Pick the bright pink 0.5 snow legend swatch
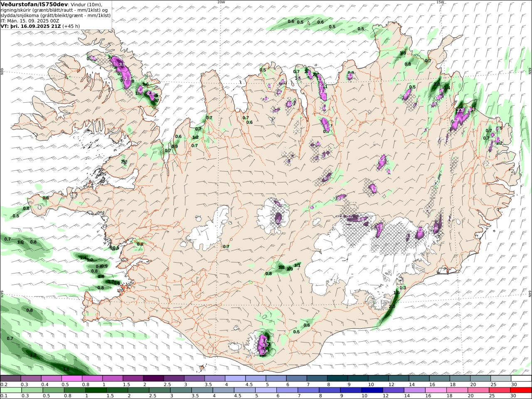This screenshot has height=399, width=532. [71, 379]
